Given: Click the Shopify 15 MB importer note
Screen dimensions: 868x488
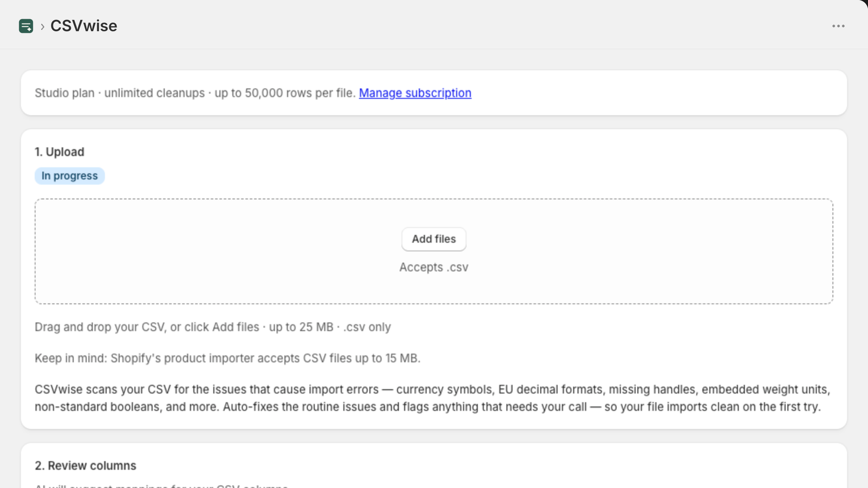Looking at the screenshot, I should (227, 358).
